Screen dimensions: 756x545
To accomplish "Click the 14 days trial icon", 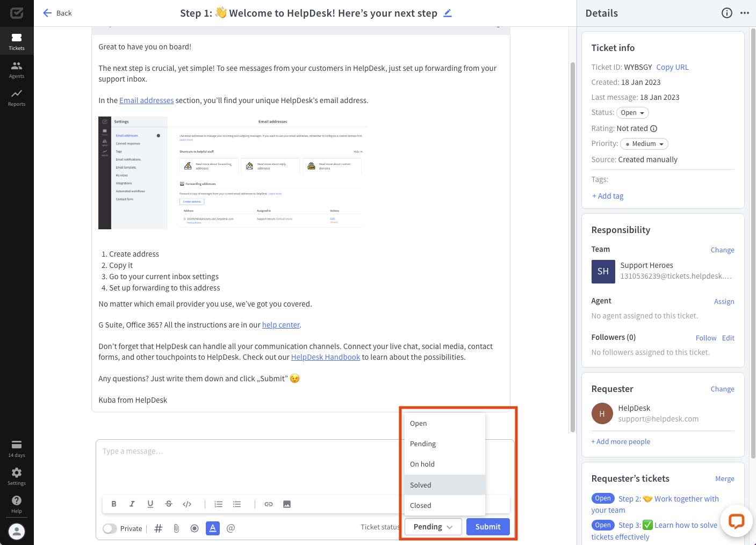I will pos(17,448).
